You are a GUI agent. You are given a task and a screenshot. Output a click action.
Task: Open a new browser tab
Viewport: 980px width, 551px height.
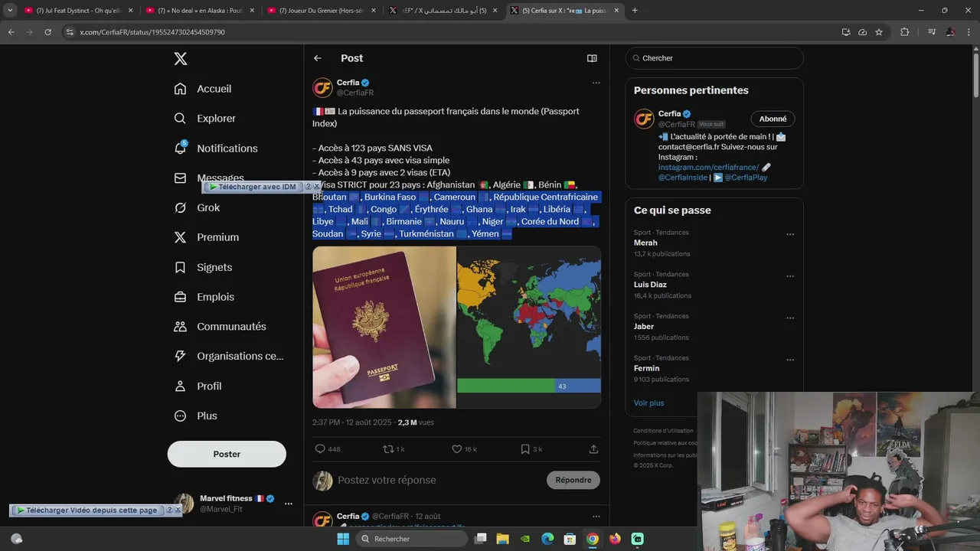[x=635, y=11]
